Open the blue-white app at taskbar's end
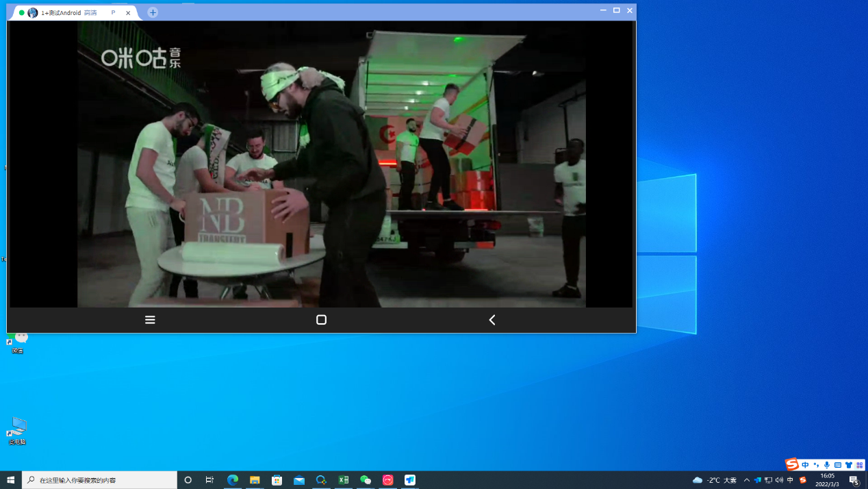 pos(410,480)
